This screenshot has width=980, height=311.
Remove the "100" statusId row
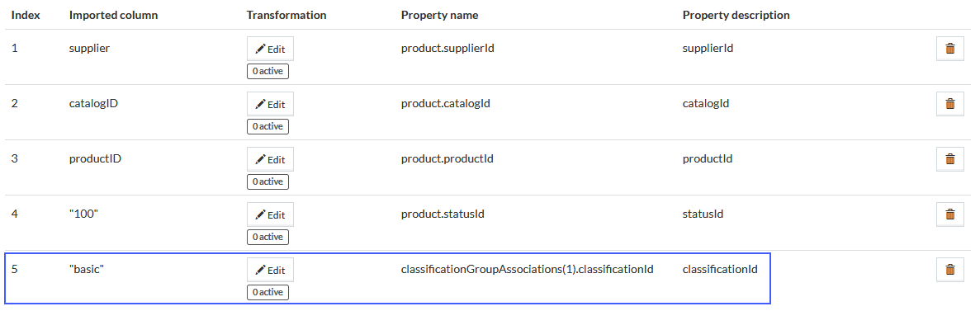[950, 214]
